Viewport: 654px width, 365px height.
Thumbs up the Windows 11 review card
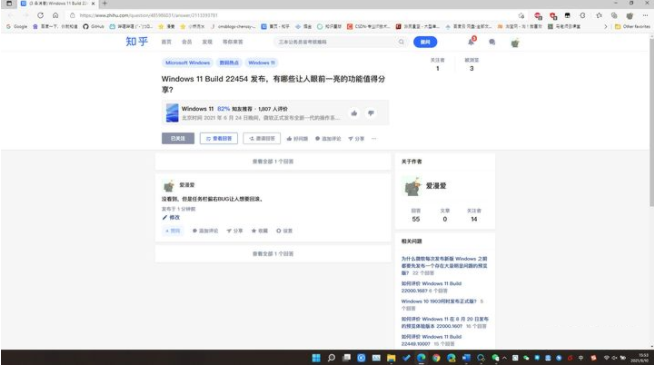click(x=354, y=113)
